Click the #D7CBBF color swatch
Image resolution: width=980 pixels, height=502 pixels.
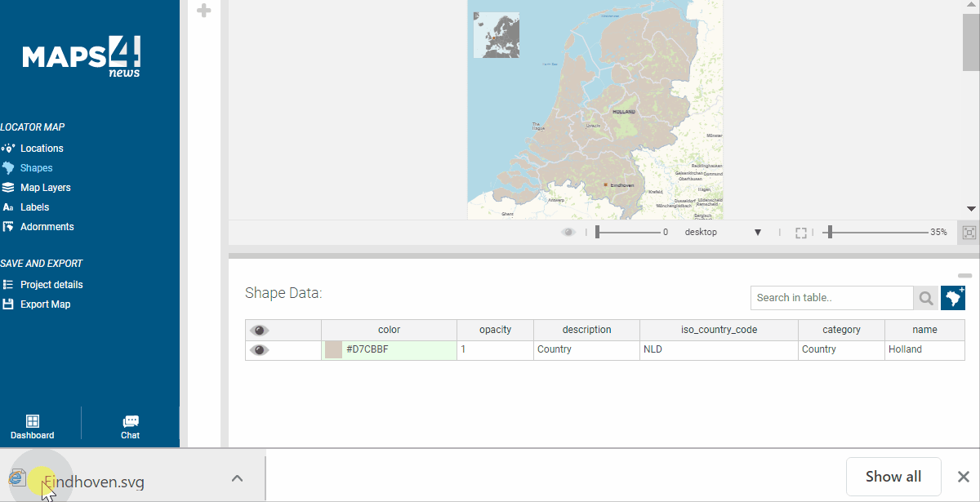[333, 350]
